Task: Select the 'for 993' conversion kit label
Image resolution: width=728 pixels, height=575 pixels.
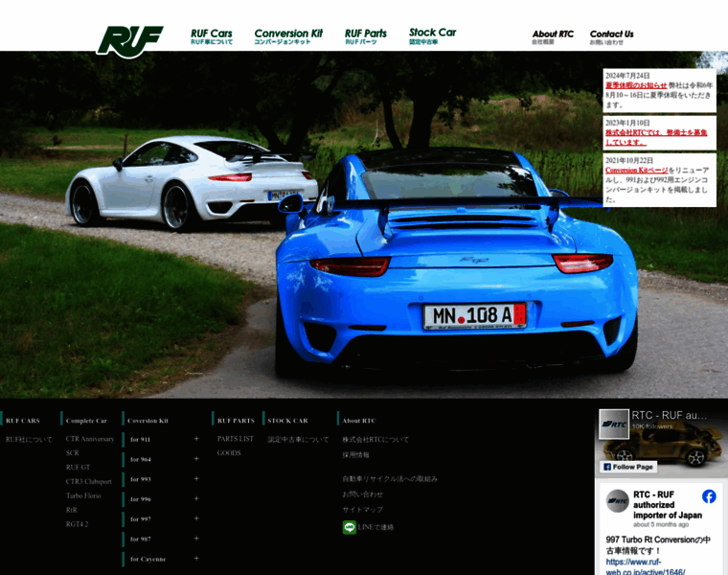Action: (x=141, y=479)
